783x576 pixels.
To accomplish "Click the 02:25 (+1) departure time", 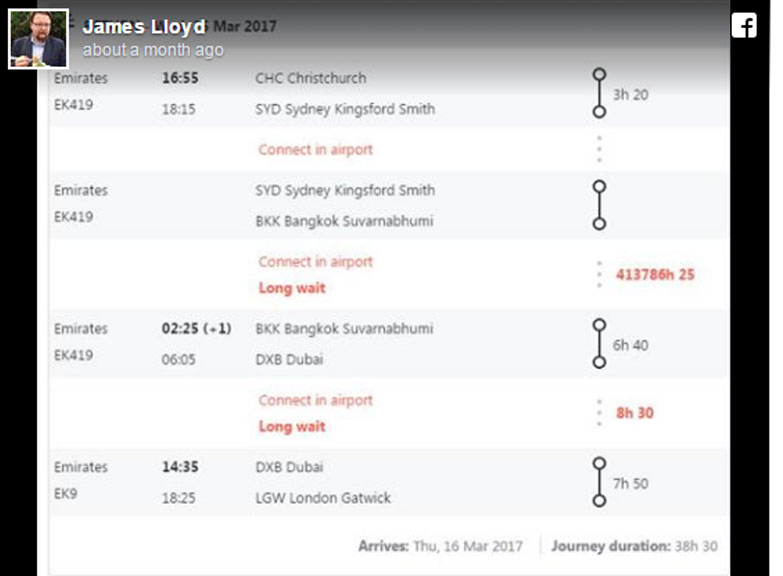I will pos(196,328).
